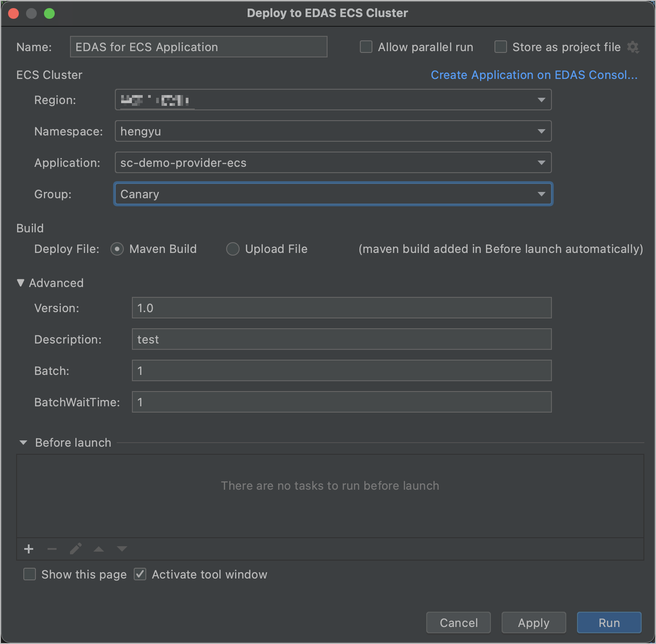Move before launch task down
656x644 pixels.
click(x=122, y=549)
